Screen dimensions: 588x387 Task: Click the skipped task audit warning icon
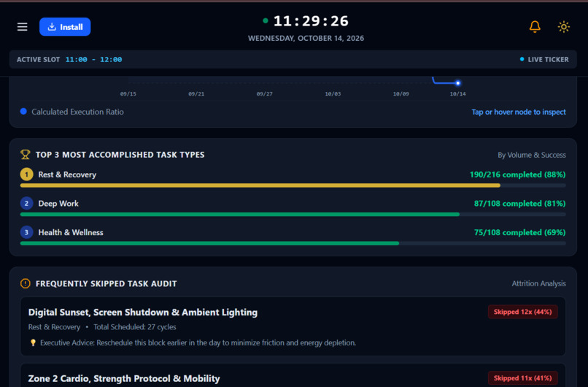tap(25, 283)
